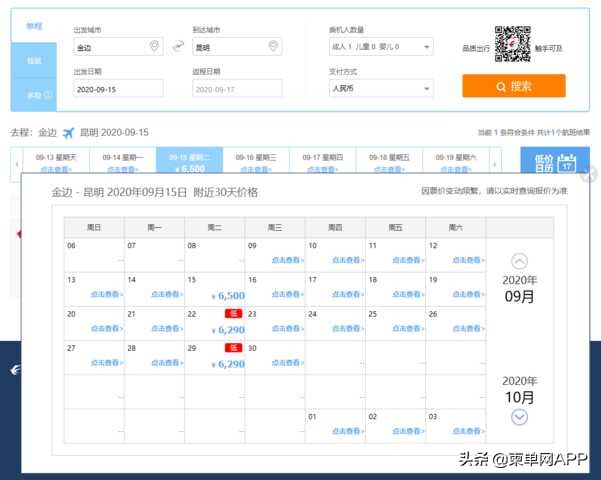The image size is (601, 480).
Task: Show later dates with right arrow
Action: click(495, 164)
